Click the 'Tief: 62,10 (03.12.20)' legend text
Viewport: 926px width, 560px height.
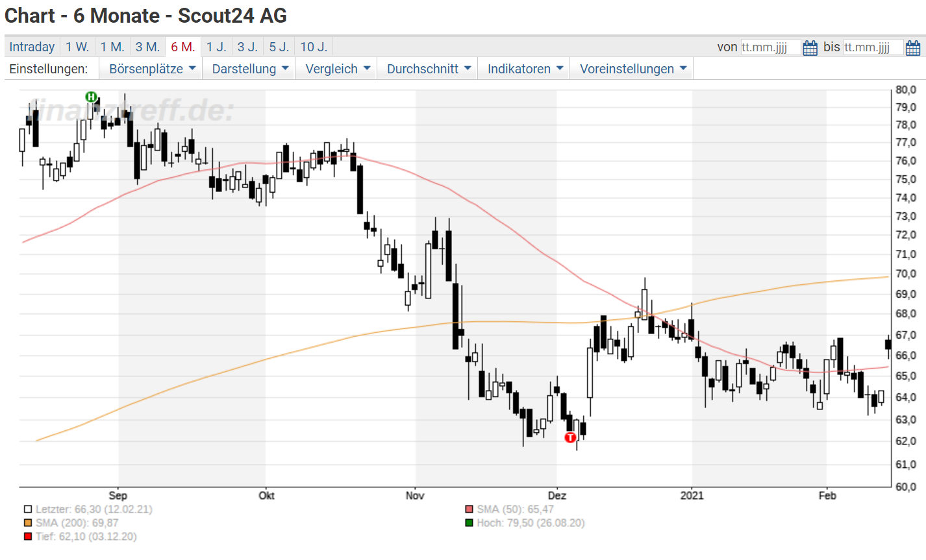tap(86, 537)
